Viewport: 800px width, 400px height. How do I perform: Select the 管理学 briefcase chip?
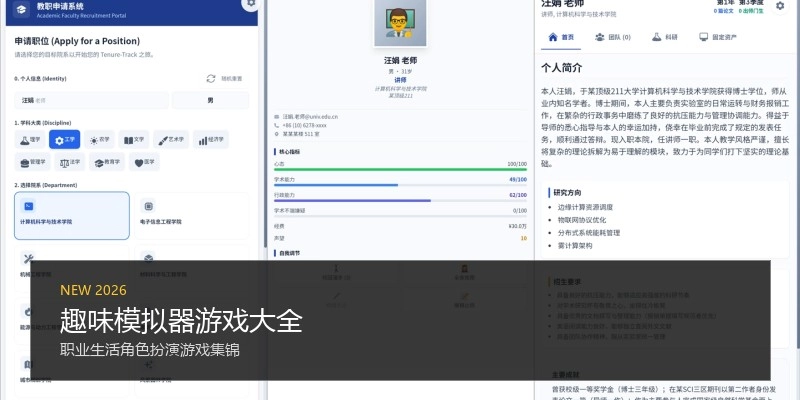click(33, 162)
